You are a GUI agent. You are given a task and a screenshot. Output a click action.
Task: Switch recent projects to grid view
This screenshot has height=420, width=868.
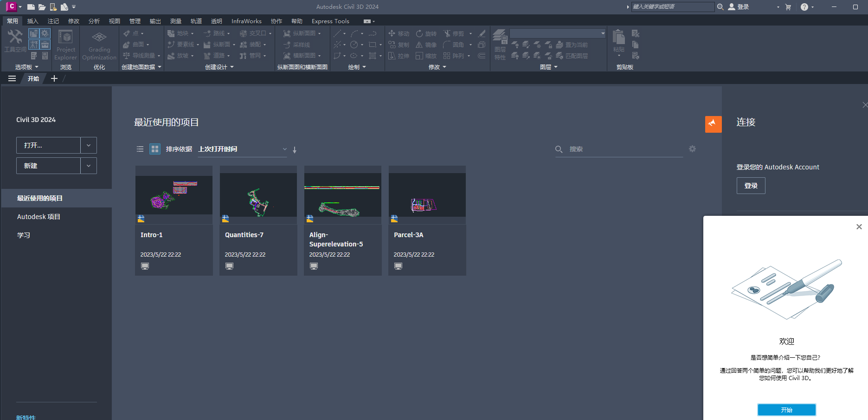click(155, 149)
